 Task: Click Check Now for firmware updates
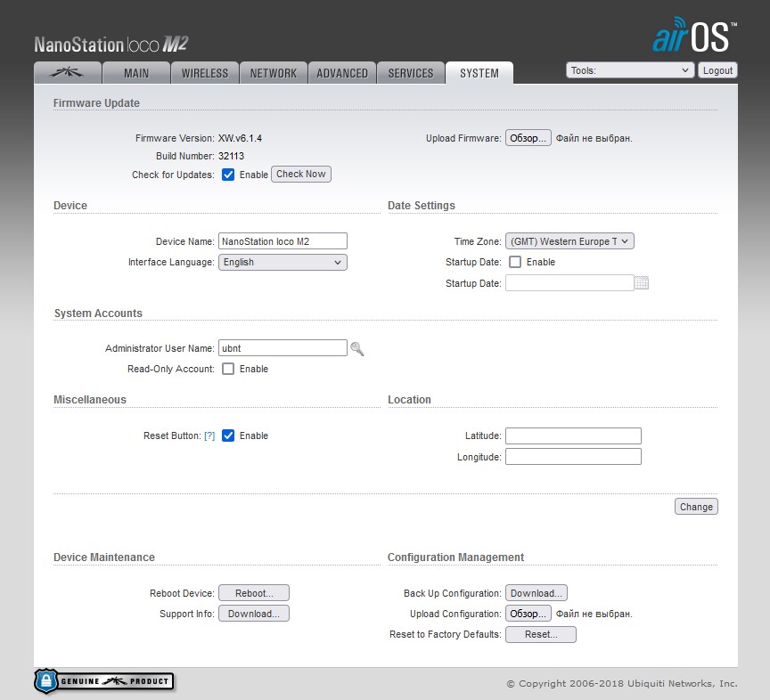pyautogui.click(x=301, y=174)
